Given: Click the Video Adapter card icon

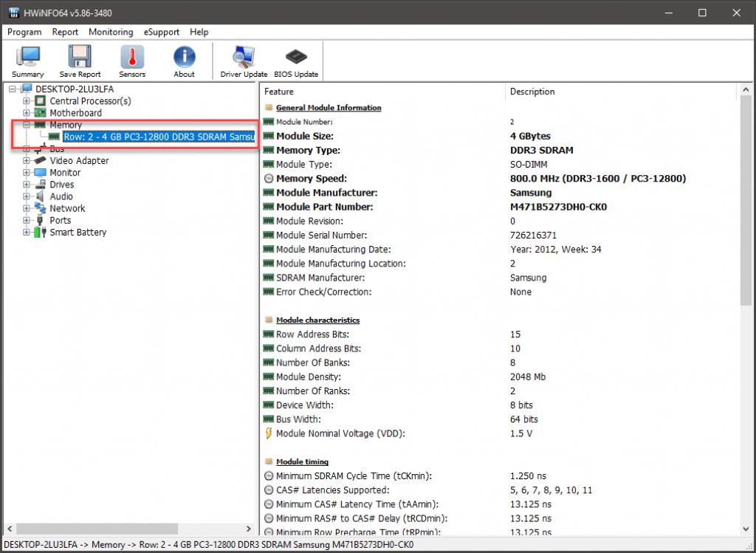Looking at the screenshot, I should [x=41, y=160].
